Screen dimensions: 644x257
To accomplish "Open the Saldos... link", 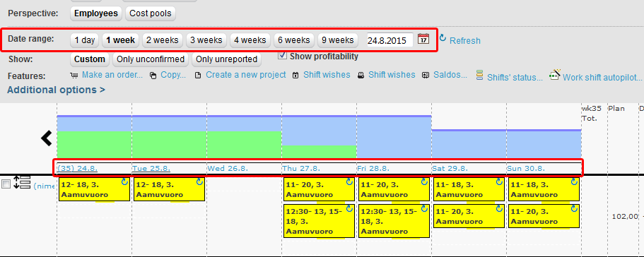I will (450, 75).
